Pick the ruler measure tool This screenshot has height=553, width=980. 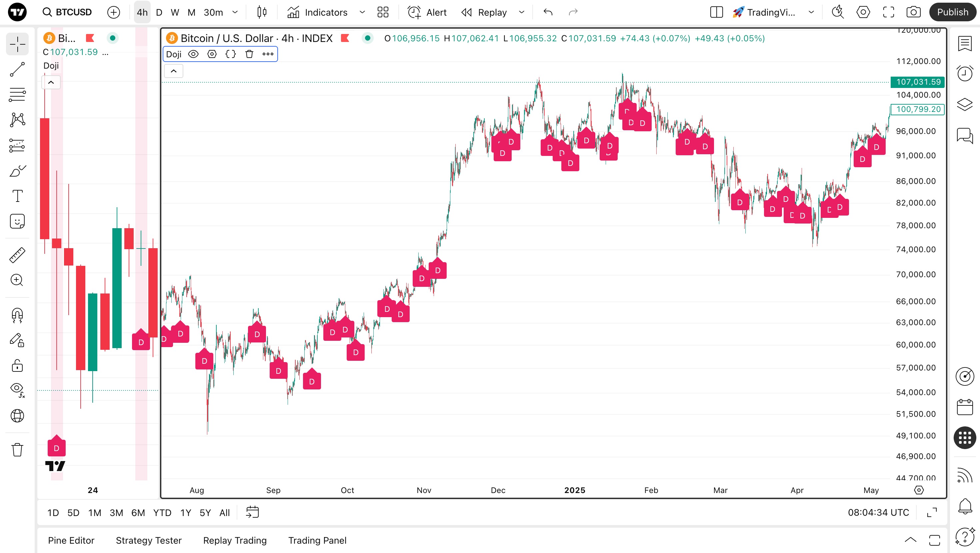(x=17, y=255)
